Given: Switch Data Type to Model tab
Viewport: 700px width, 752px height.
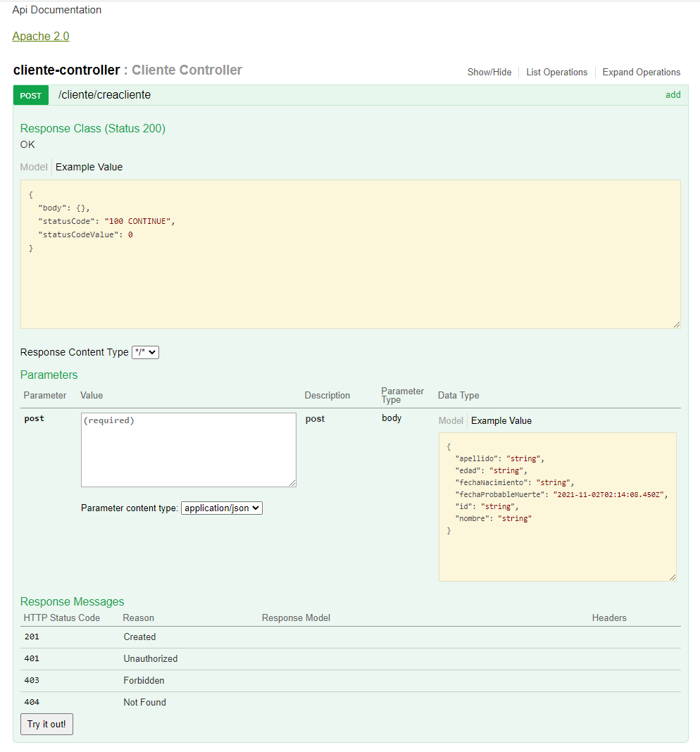Looking at the screenshot, I should pyautogui.click(x=451, y=420).
